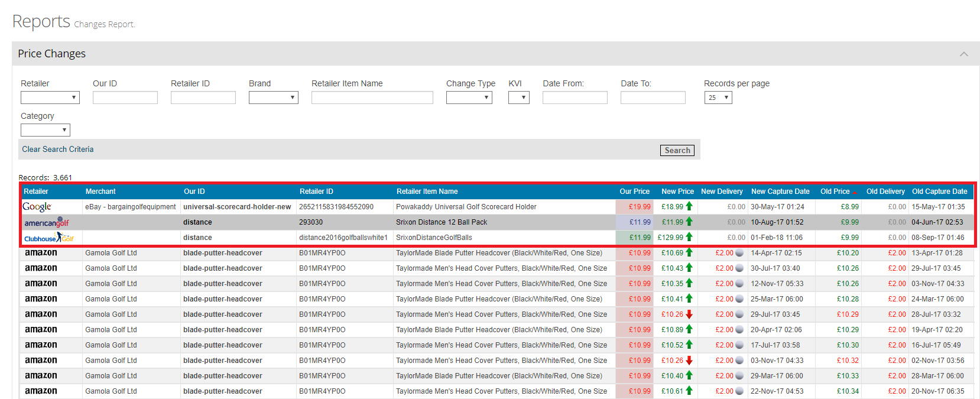Select Powakaddy Universal Golf Scorecard Holder name

tap(466, 207)
